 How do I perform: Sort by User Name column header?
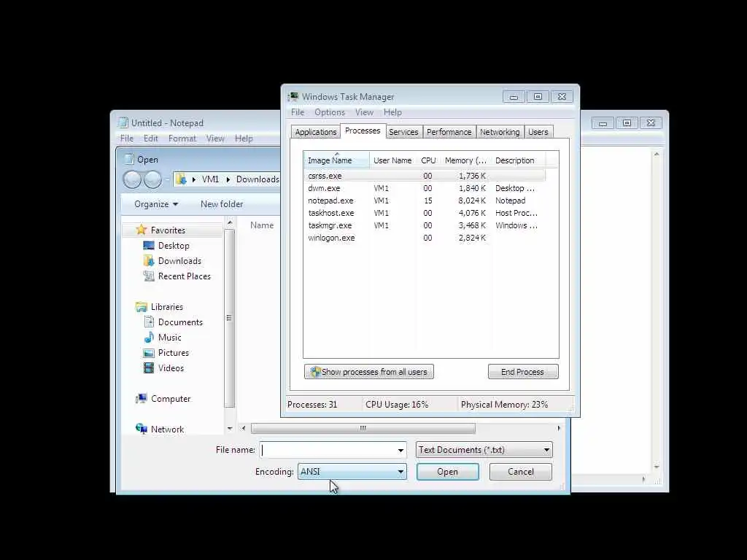tap(392, 160)
